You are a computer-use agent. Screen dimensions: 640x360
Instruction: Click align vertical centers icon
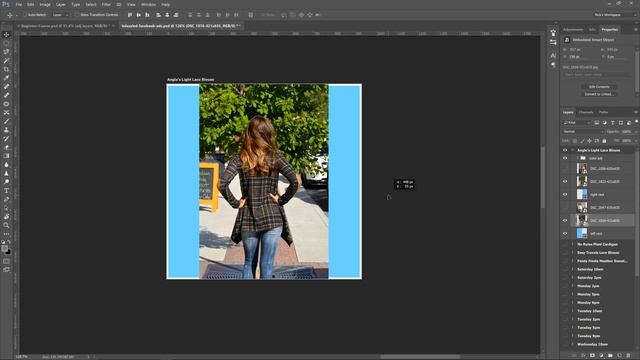(138, 15)
